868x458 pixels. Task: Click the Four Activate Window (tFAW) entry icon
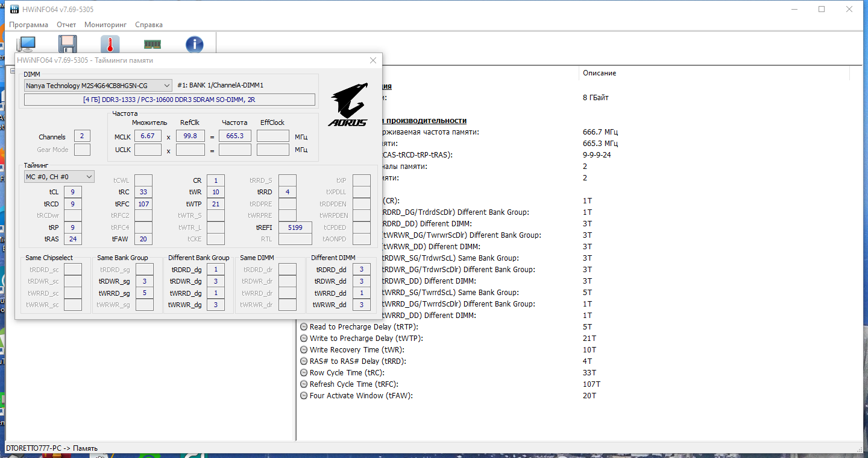coord(304,396)
